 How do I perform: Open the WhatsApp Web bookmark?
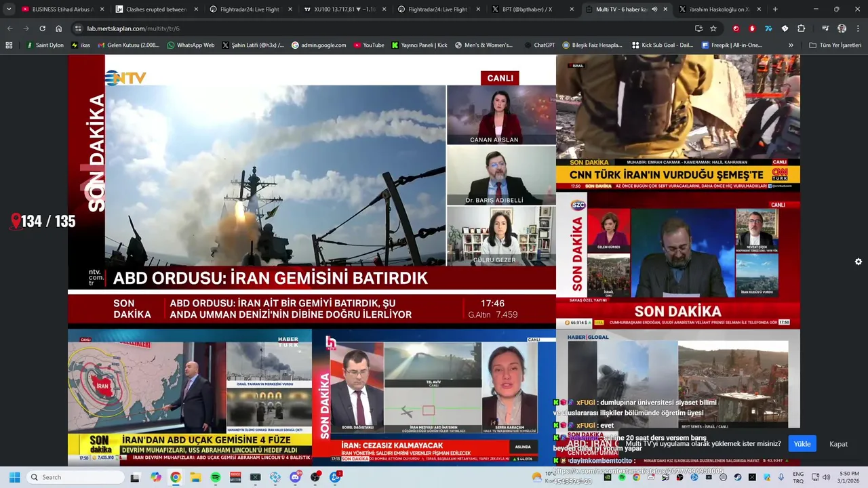(191, 45)
